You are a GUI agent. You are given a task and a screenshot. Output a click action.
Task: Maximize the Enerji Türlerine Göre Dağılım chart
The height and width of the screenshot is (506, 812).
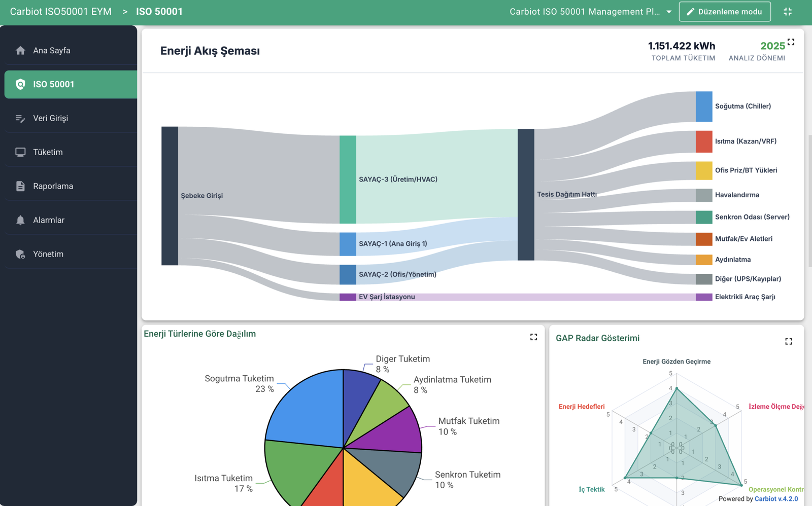533,337
